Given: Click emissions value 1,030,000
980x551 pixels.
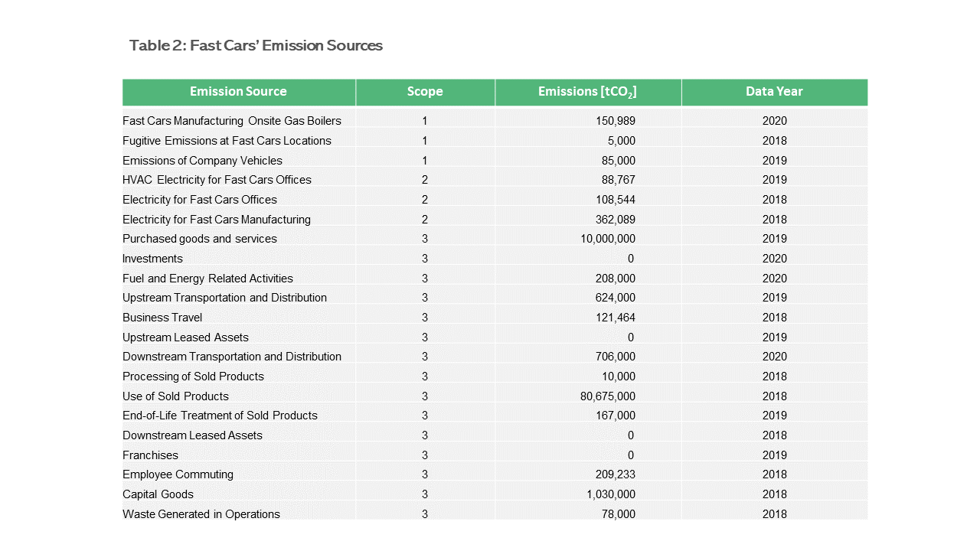Looking at the screenshot, I should point(611,494).
